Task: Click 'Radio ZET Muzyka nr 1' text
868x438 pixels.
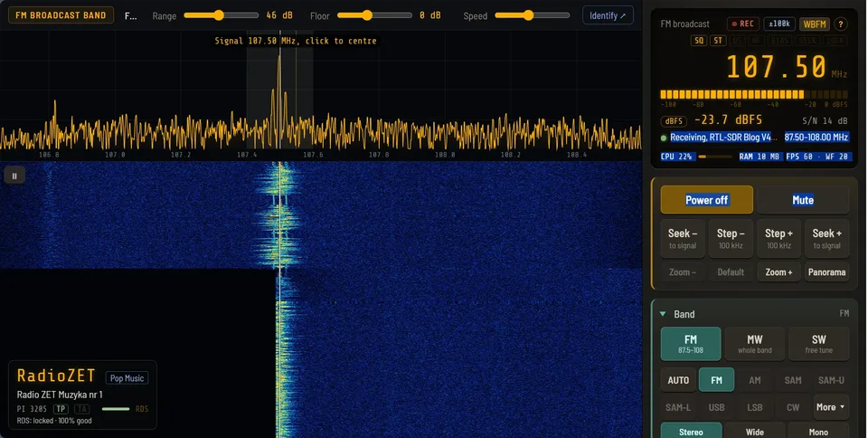Action: [60, 395]
